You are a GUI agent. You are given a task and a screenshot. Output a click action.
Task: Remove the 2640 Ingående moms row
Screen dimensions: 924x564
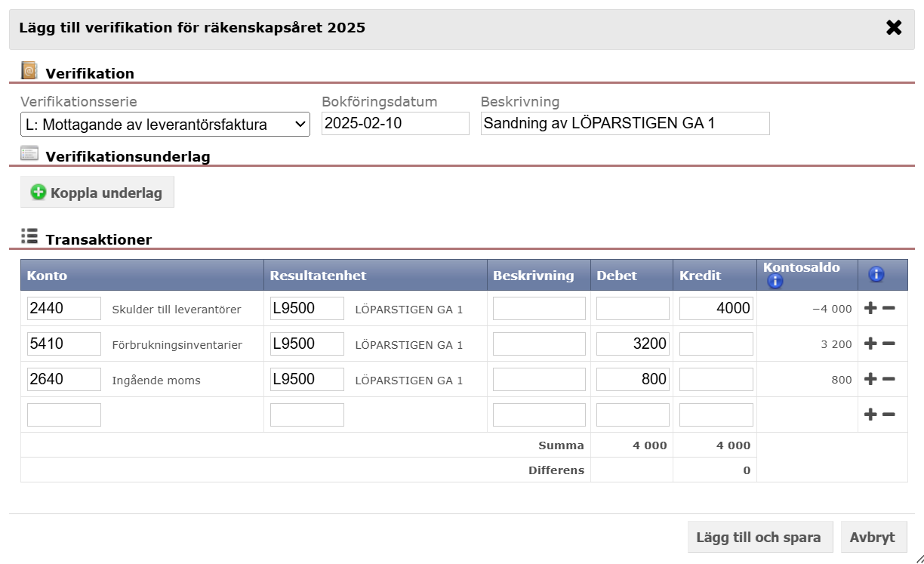click(889, 379)
